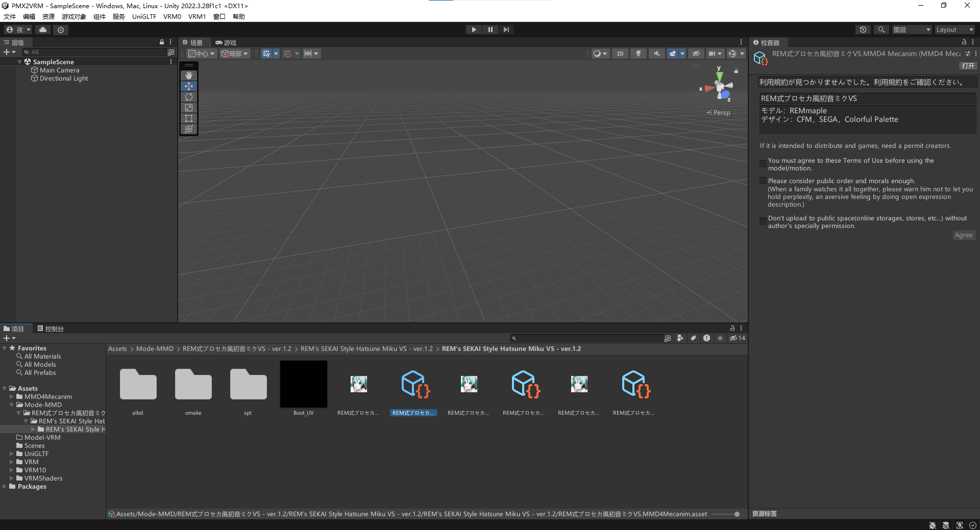980x530 pixels.
Task: Collapse the SampleScene hierarchy node
Action: (20, 62)
